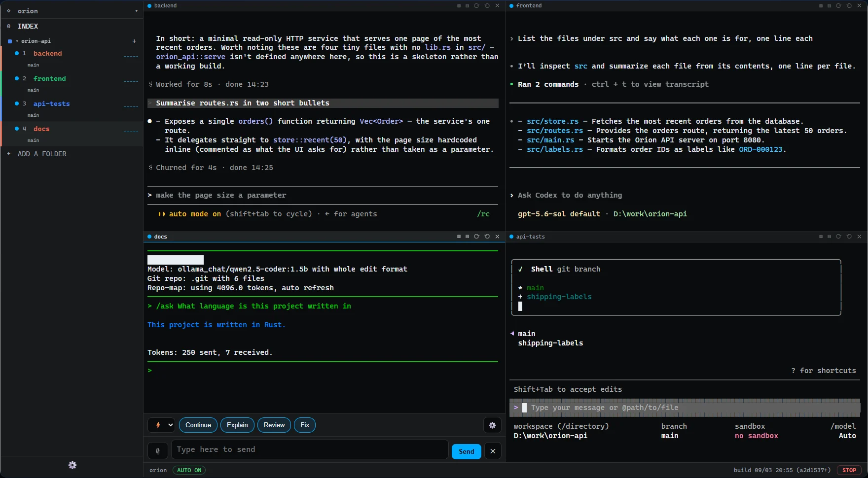Click the counter-clockwise restart icon in the api-tests pane header
Image resolution: width=868 pixels, height=478 pixels.
[849, 237]
